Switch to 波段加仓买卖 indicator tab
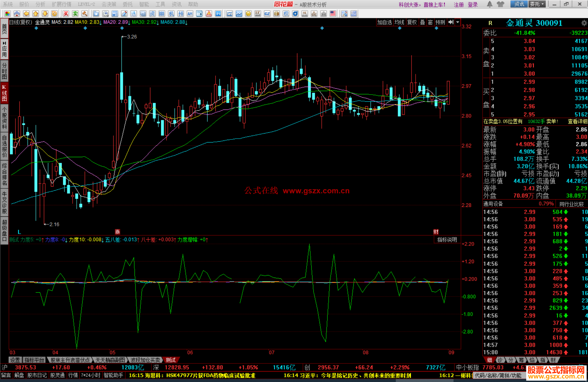Viewport: 588px width, 382px height. tap(145, 360)
